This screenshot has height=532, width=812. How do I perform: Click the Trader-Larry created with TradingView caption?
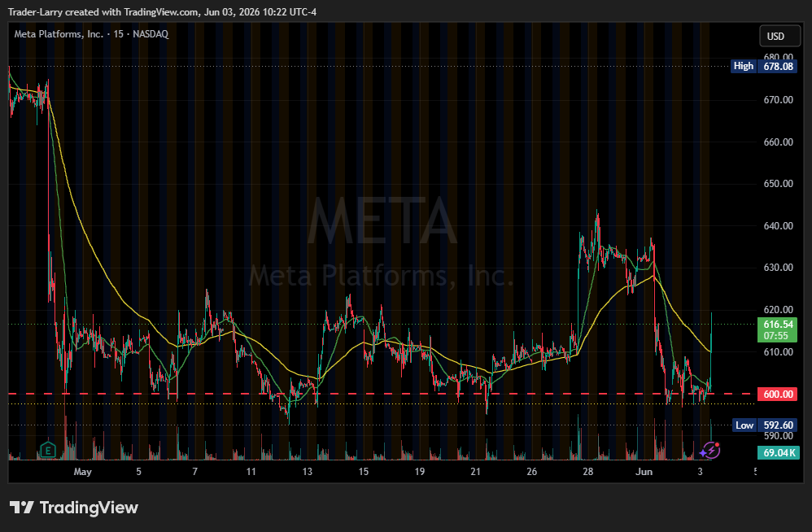(162, 12)
